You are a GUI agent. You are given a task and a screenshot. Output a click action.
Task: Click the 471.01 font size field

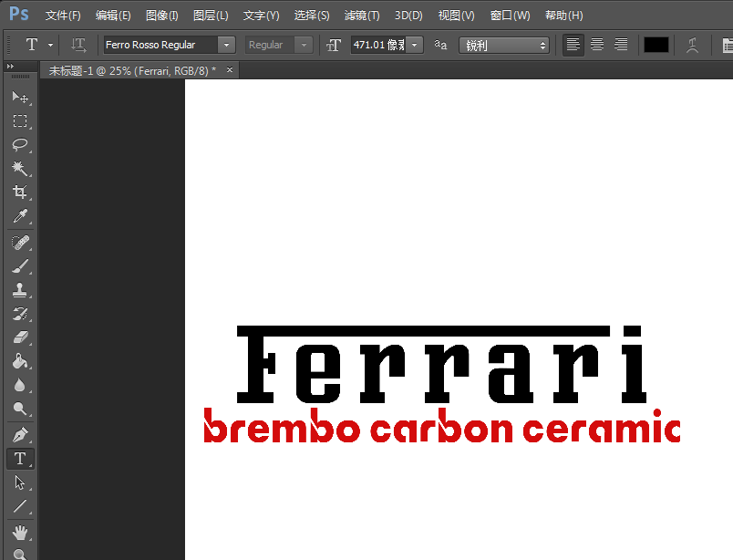[378, 45]
